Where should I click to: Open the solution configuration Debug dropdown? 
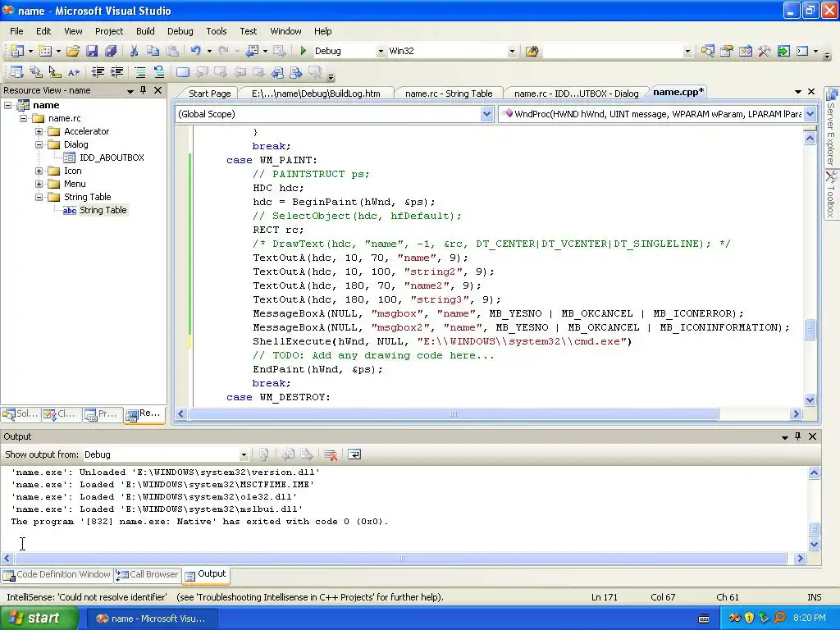tap(381, 52)
